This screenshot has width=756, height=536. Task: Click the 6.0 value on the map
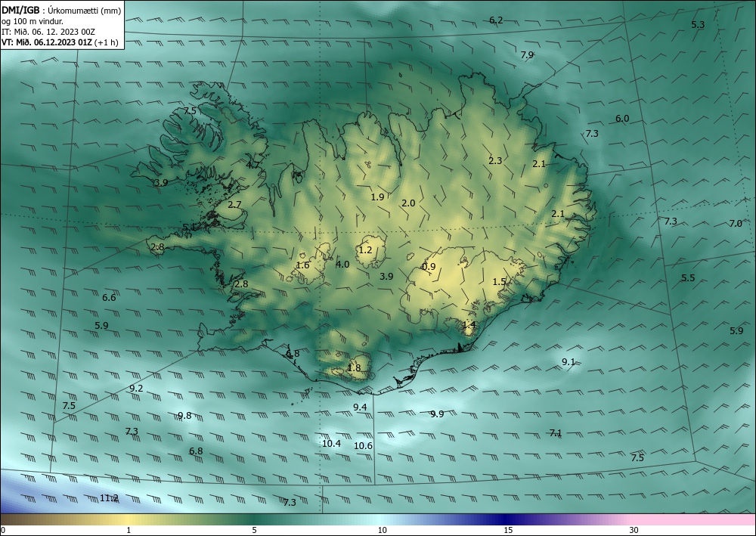tap(622, 119)
